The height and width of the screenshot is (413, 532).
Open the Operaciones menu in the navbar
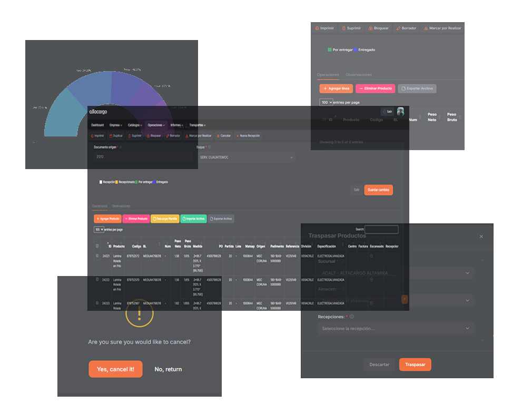tap(156, 125)
